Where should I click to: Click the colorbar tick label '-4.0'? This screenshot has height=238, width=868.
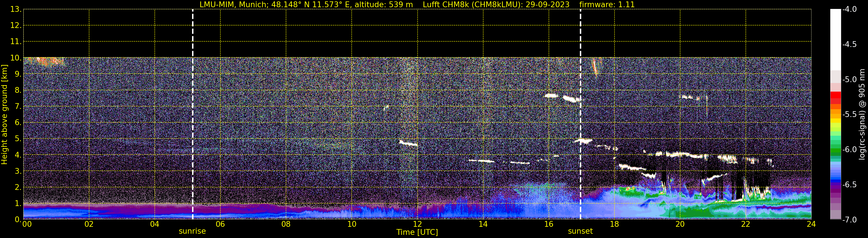click(849, 9)
